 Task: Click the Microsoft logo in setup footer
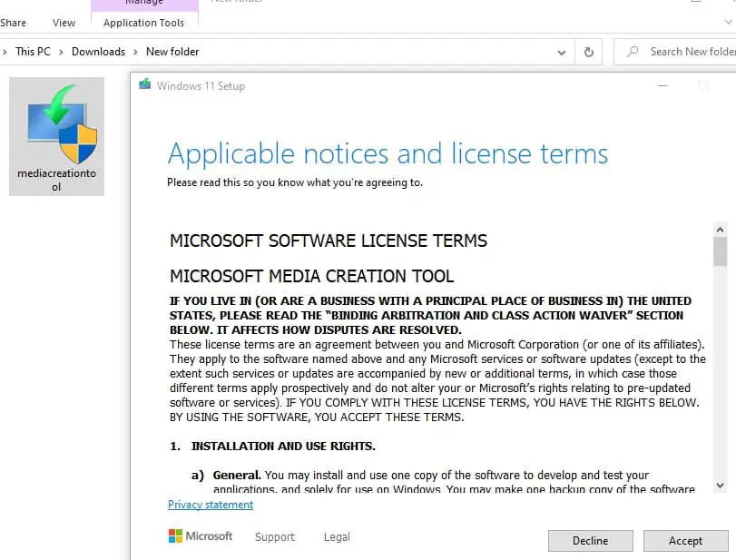point(201,536)
